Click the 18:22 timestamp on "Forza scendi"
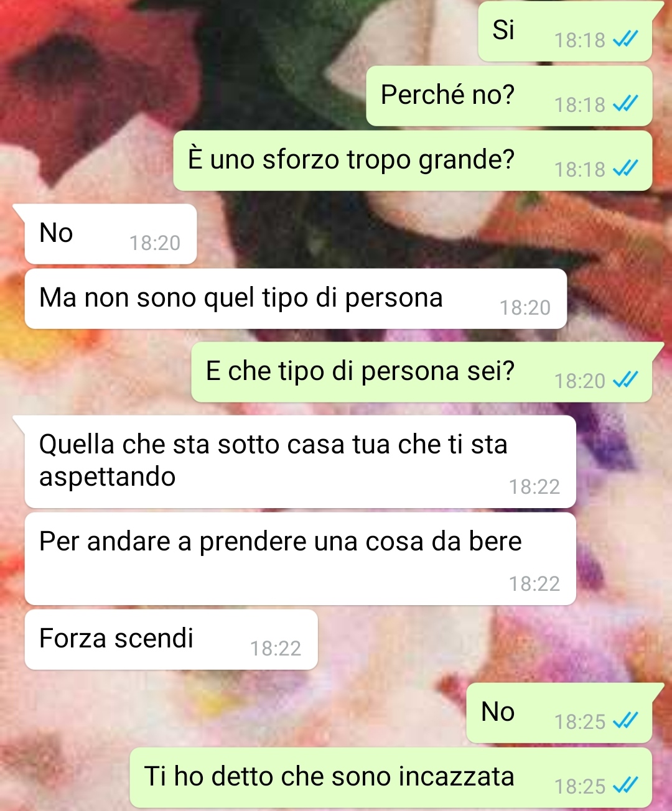The height and width of the screenshot is (811, 672). tap(276, 649)
